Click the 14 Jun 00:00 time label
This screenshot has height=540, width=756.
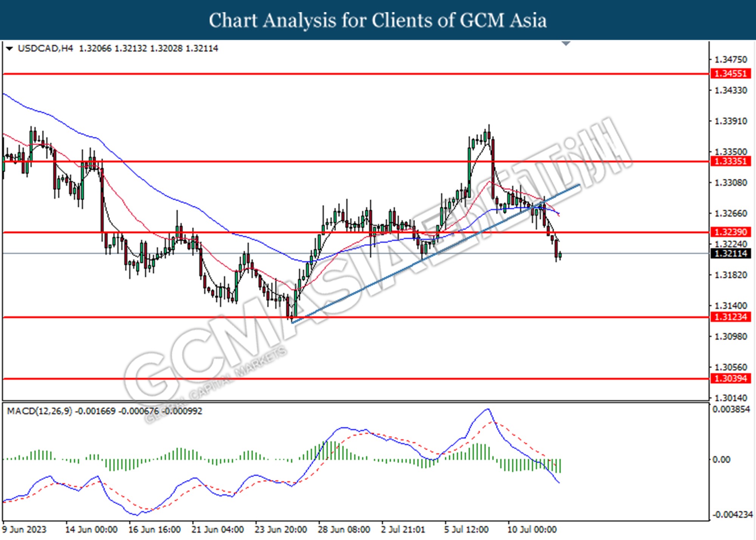91,529
